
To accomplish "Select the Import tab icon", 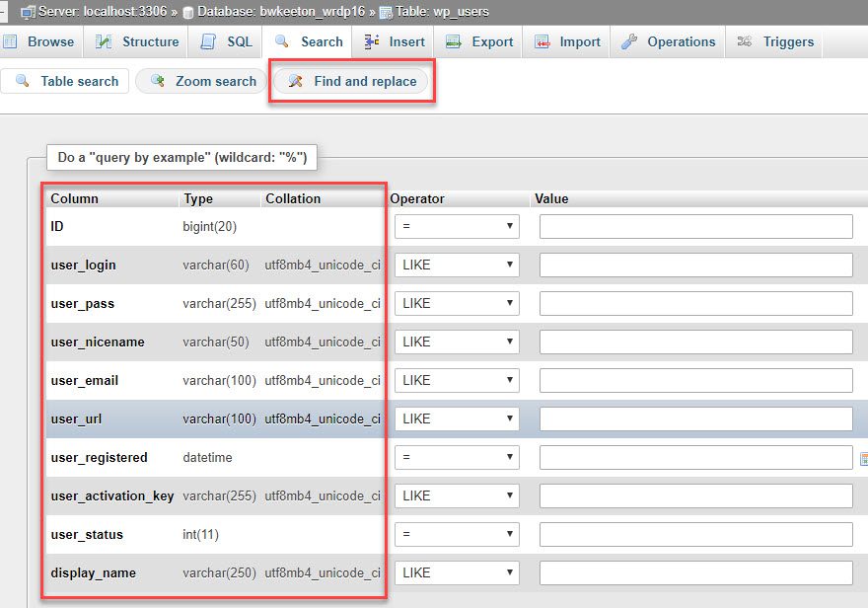I will tap(542, 41).
